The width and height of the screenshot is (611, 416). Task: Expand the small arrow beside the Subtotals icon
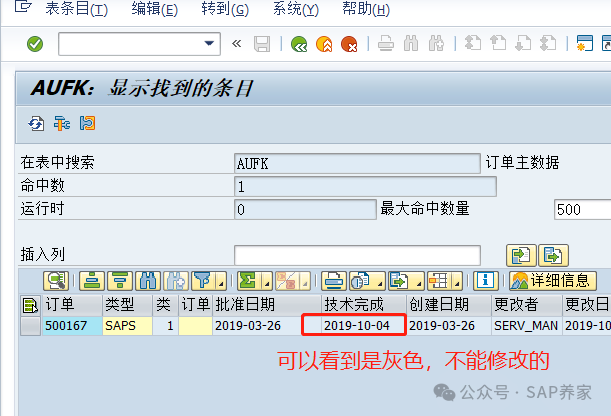[305, 281]
